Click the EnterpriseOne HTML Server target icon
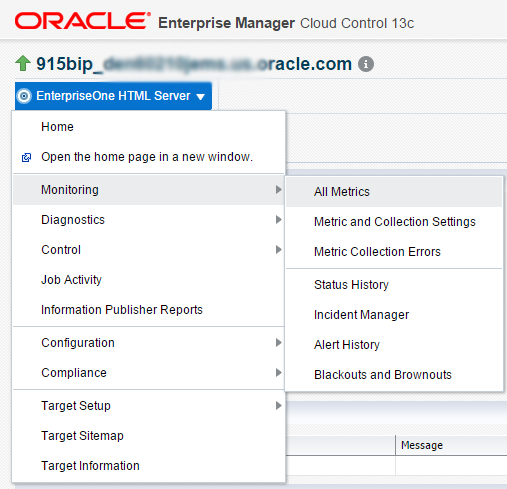Viewport: 507px width, 489px height. (x=24, y=96)
